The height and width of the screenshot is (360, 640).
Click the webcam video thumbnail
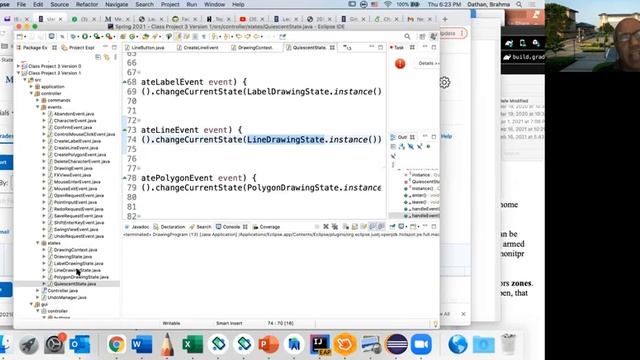[x=592, y=36]
